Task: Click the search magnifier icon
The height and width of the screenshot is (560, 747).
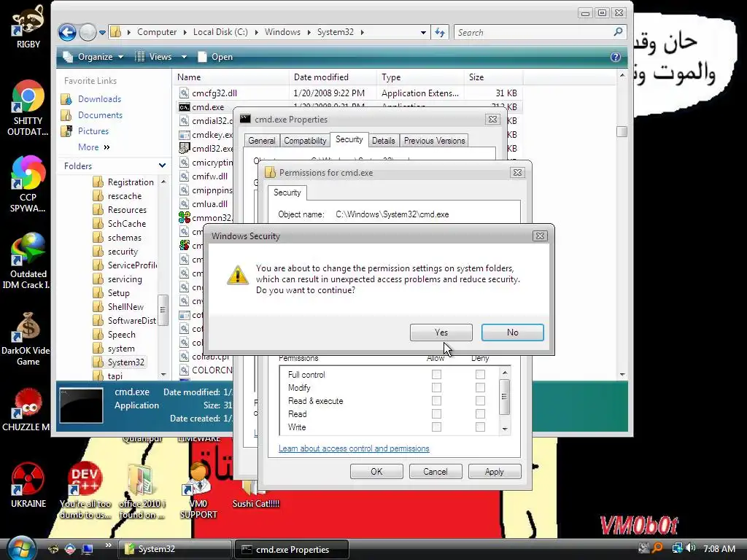Action: [x=618, y=32]
